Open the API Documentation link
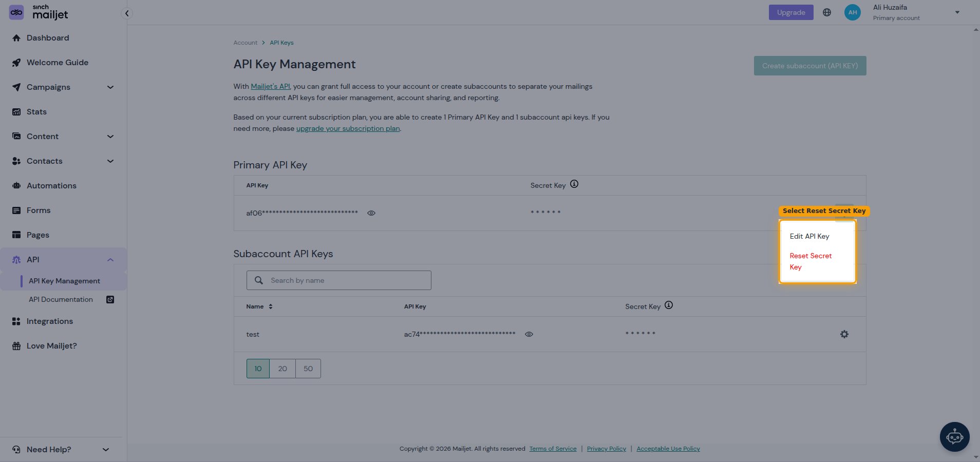This screenshot has height=462, width=980. [x=61, y=299]
